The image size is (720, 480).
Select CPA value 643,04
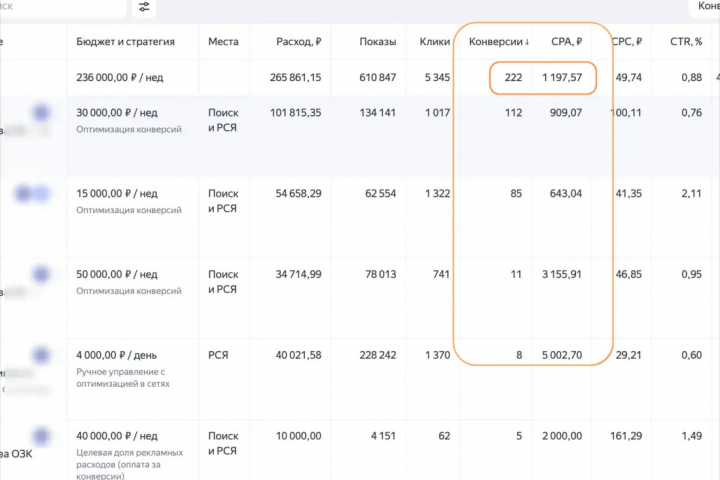(566, 194)
